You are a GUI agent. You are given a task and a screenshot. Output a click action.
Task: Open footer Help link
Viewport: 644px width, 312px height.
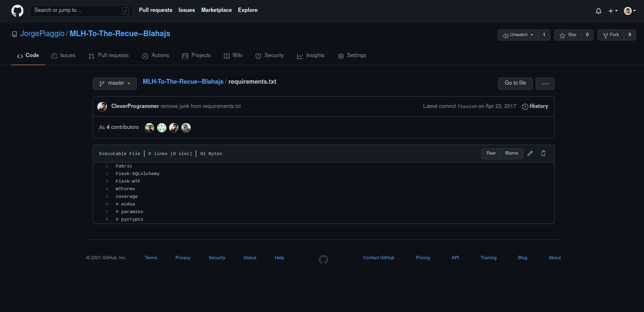[x=279, y=258]
